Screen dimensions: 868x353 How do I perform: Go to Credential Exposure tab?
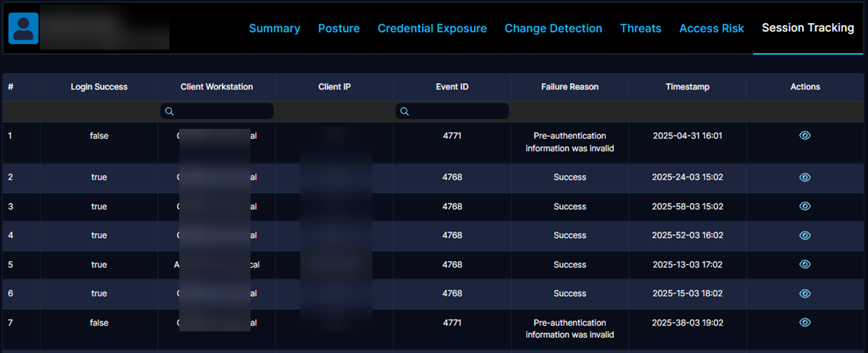coord(432,28)
